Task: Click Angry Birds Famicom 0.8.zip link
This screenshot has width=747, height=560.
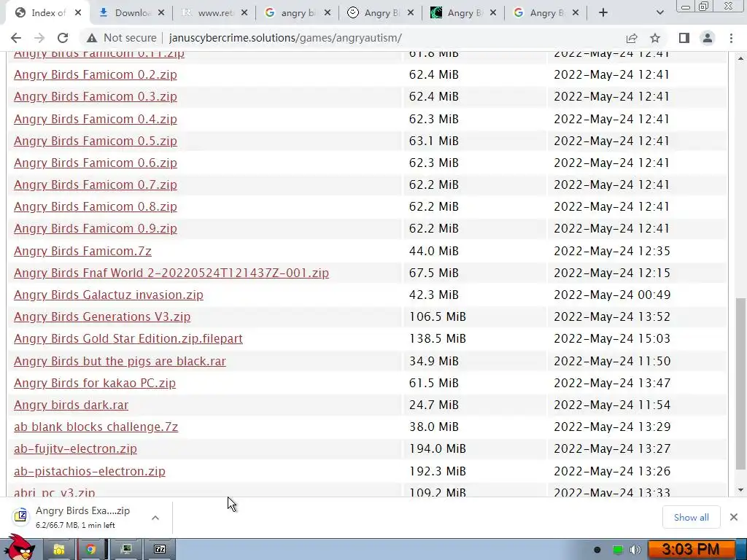Action: [x=96, y=206]
